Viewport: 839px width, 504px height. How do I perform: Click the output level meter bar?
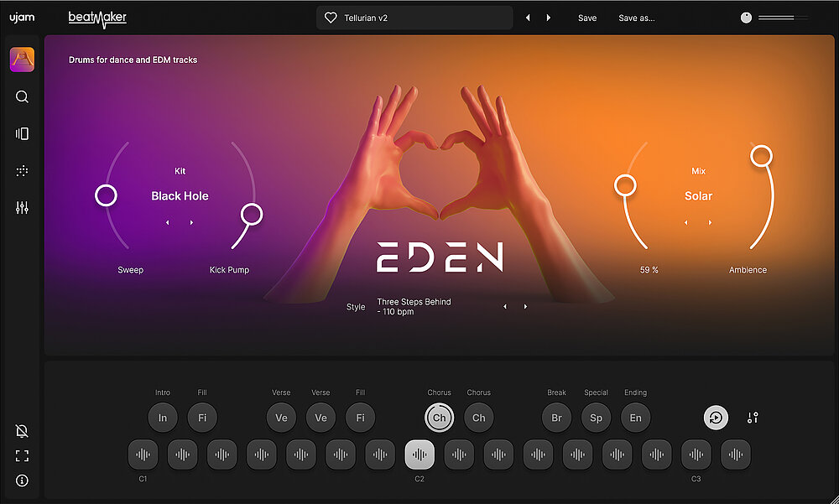coord(784,18)
